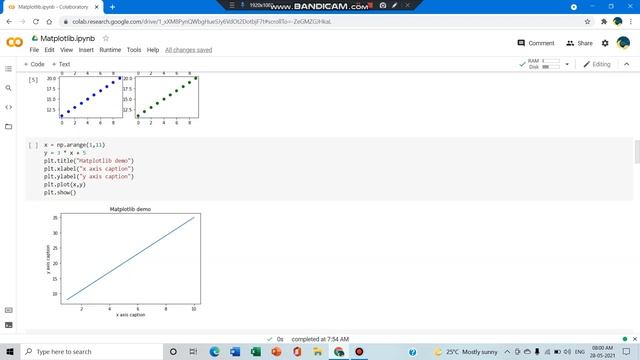Open the Bandicam recorder taskbar icon
Screen dimensions: 640x360
tap(359, 351)
